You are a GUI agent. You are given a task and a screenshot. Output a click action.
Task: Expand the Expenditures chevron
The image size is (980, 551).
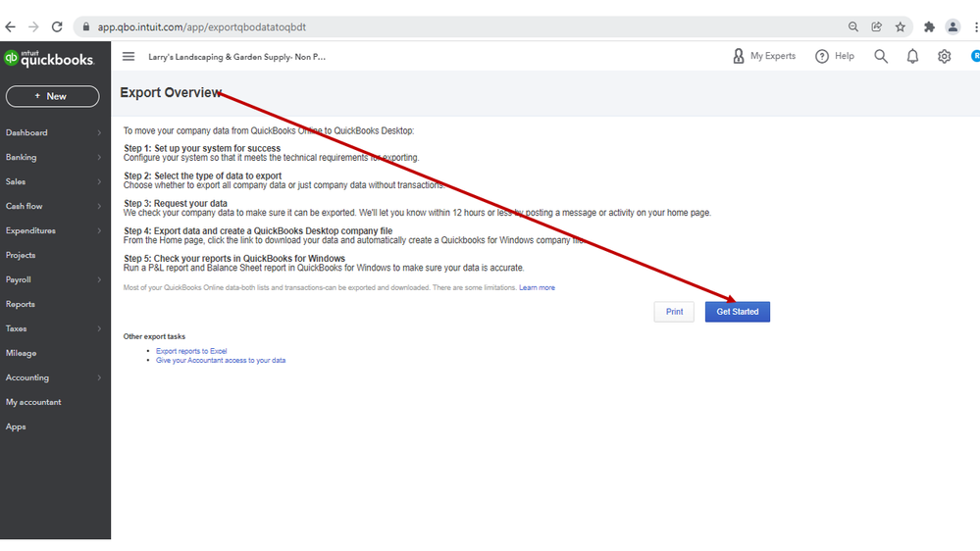click(x=99, y=230)
